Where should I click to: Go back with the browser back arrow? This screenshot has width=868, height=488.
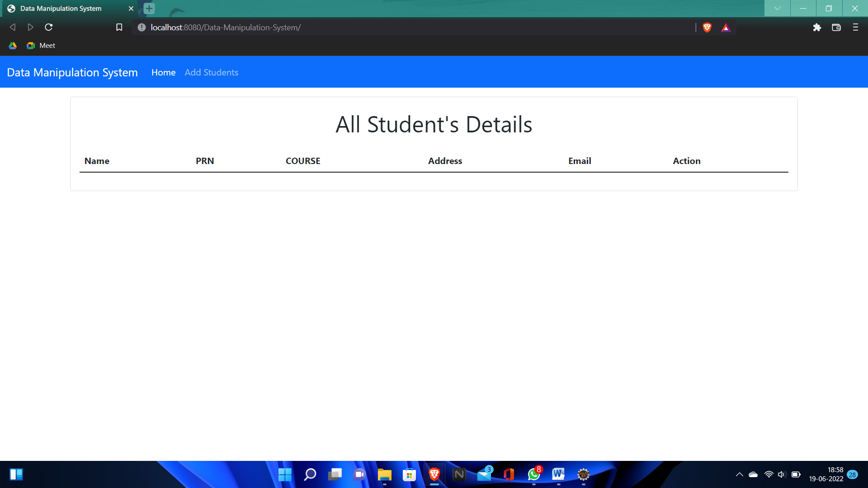pyautogui.click(x=13, y=28)
